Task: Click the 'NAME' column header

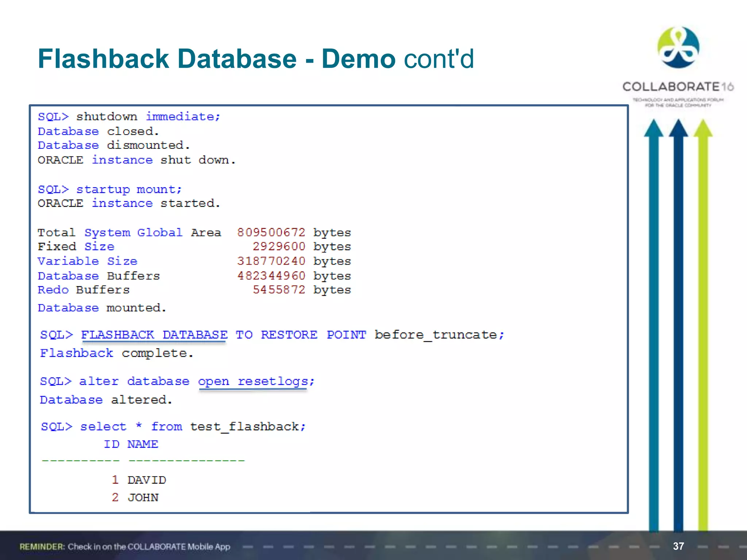Action: tap(143, 444)
